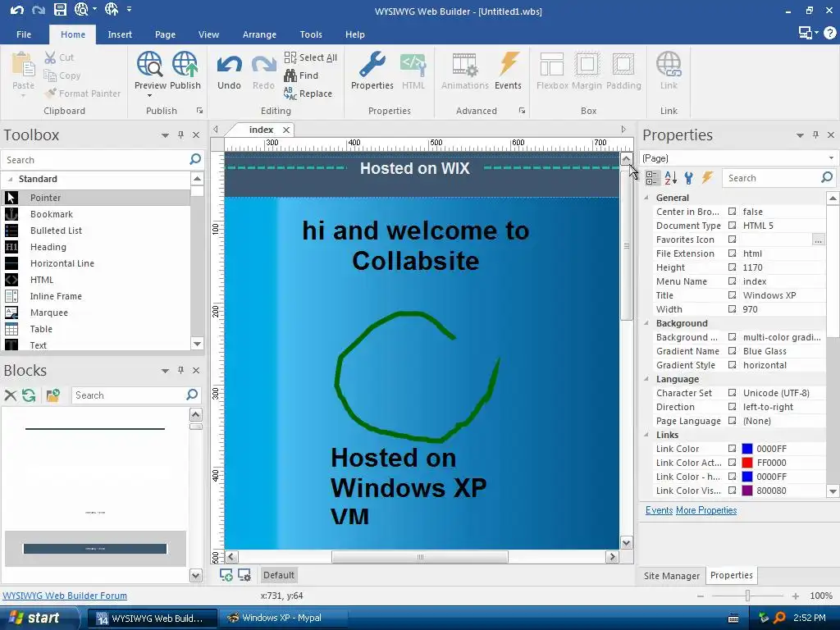This screenshot has height=630, width=840.
Task: Click the Blocks delete X icon
Action: tap(10, 395)
